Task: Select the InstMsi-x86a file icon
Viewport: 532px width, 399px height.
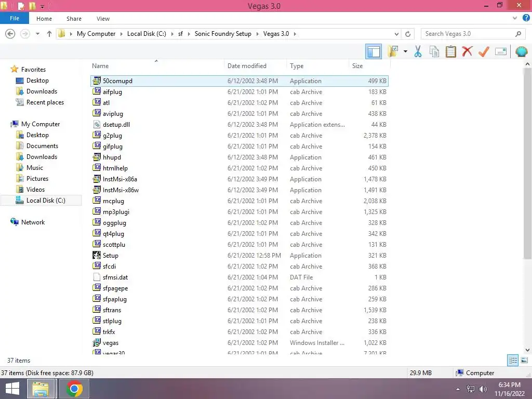Action: pos(97,179)
